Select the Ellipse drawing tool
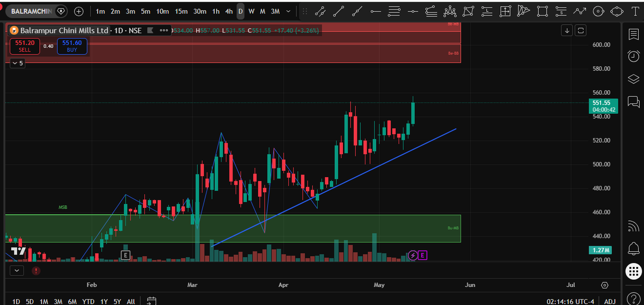The image size is (644, 305). pyautogui.click(x=617, y=11)
